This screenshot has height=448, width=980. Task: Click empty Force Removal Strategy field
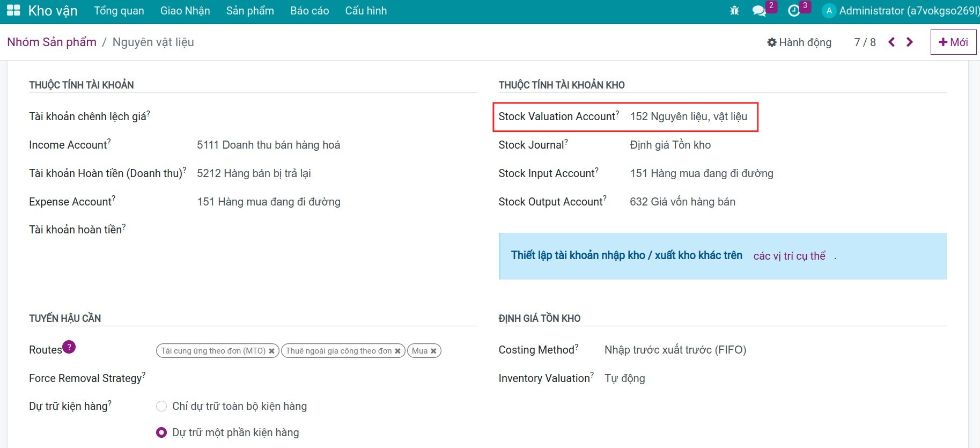(316, 378)
